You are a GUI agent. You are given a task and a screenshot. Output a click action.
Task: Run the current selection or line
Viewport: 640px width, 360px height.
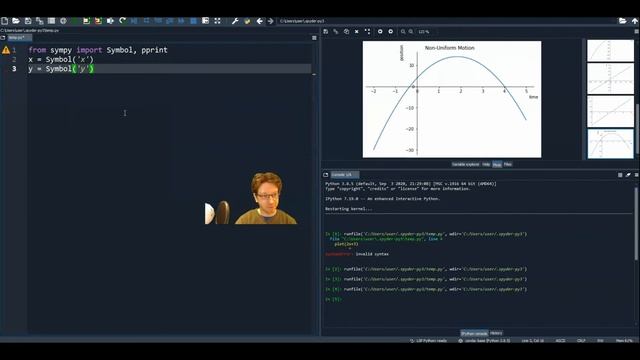[110, 21]
